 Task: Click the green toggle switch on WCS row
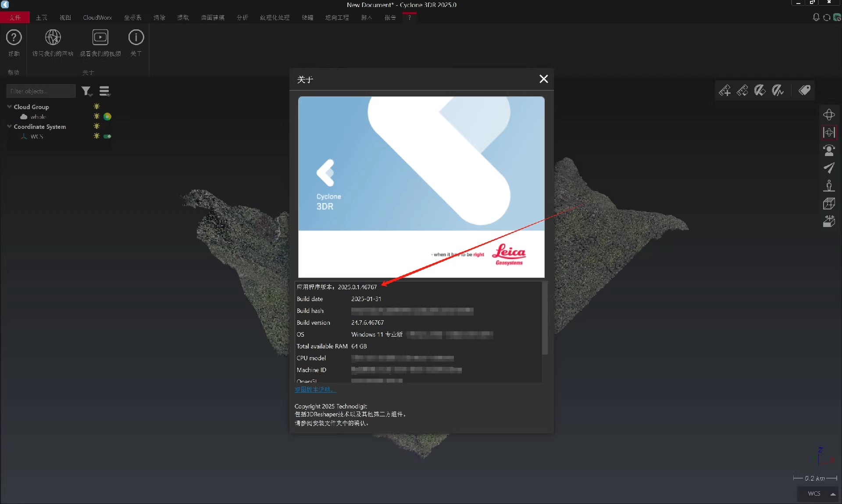tap(107, 136)
